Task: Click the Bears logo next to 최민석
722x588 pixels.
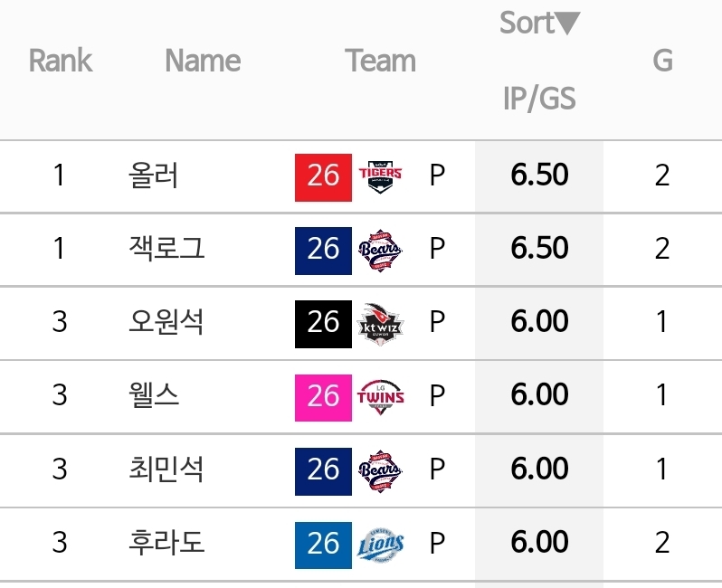Action: [x=380, y=471]
